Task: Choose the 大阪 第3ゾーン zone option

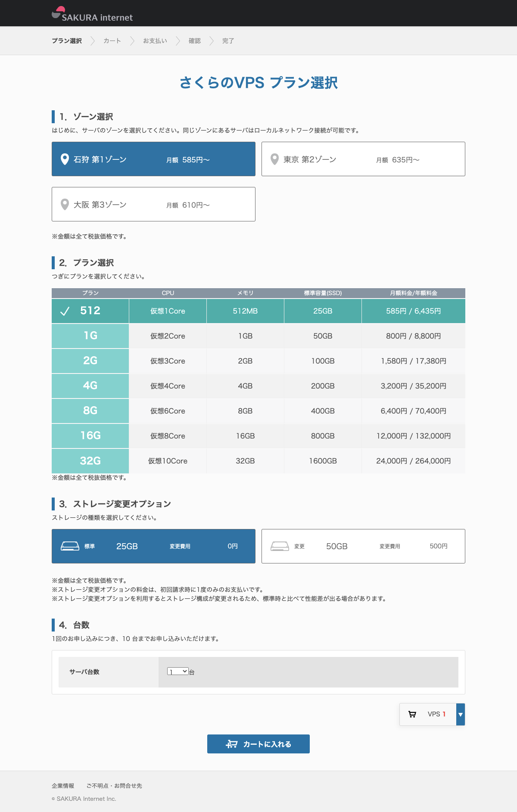Action: coord(153,204)
